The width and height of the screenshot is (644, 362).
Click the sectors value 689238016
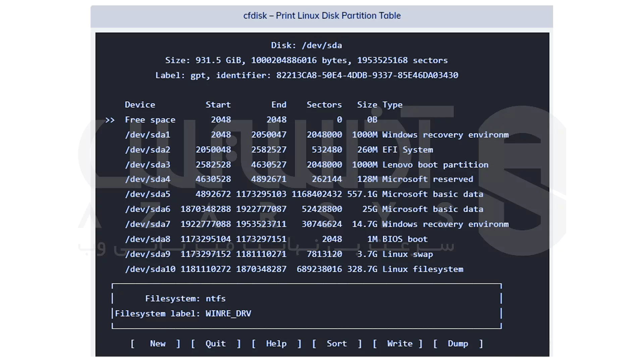319,269
